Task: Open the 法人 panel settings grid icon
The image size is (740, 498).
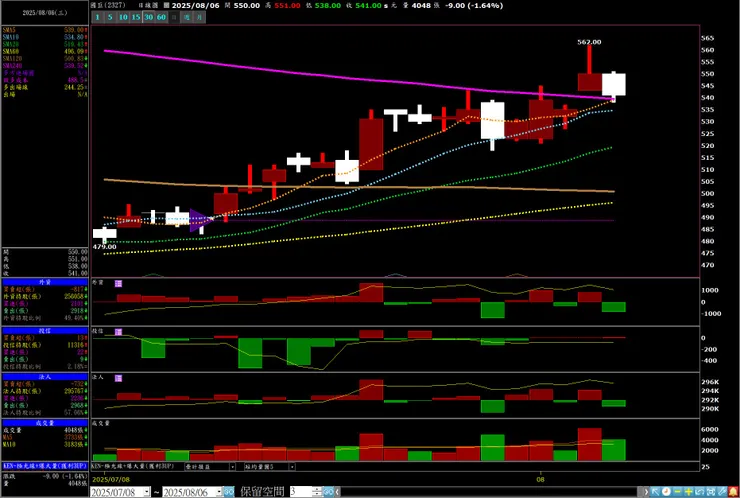Action: (x=118, y=378)
